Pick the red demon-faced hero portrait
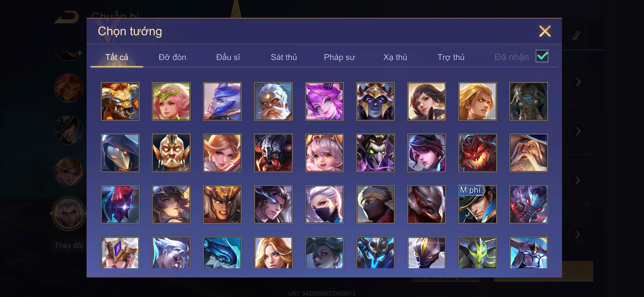 point(477,153)
